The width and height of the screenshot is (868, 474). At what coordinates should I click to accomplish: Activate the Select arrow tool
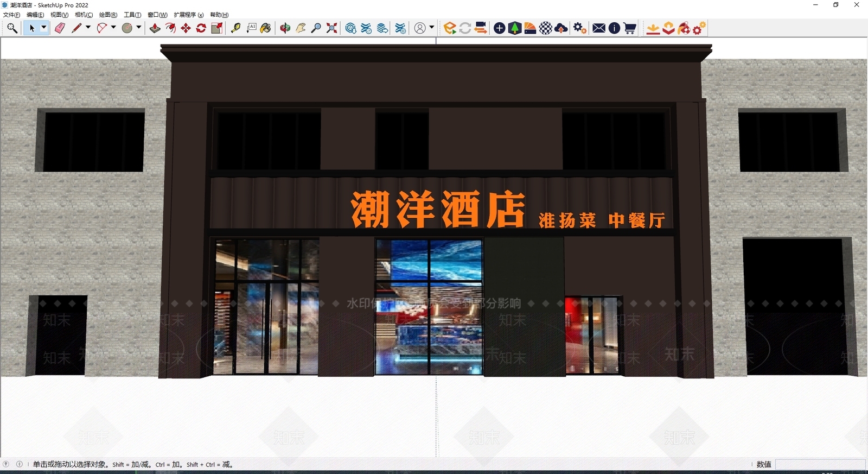tap(31, 28)
